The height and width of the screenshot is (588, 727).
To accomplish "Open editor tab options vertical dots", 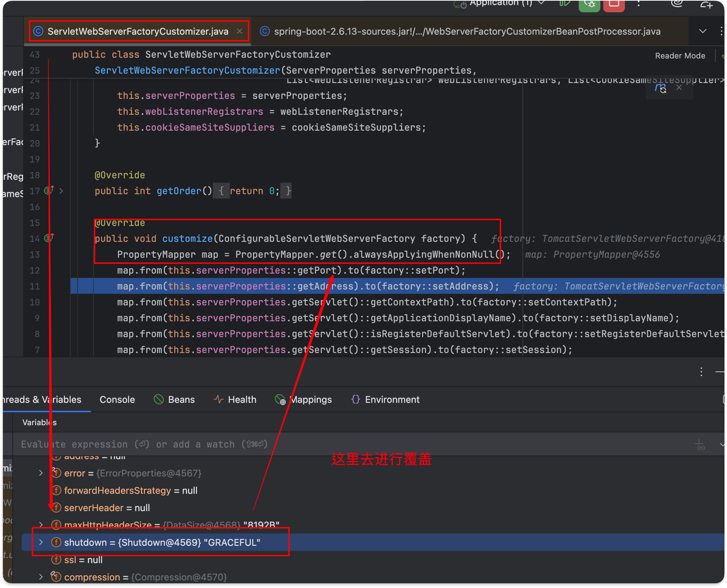I will pyautogui.click(x=721, y=31).
